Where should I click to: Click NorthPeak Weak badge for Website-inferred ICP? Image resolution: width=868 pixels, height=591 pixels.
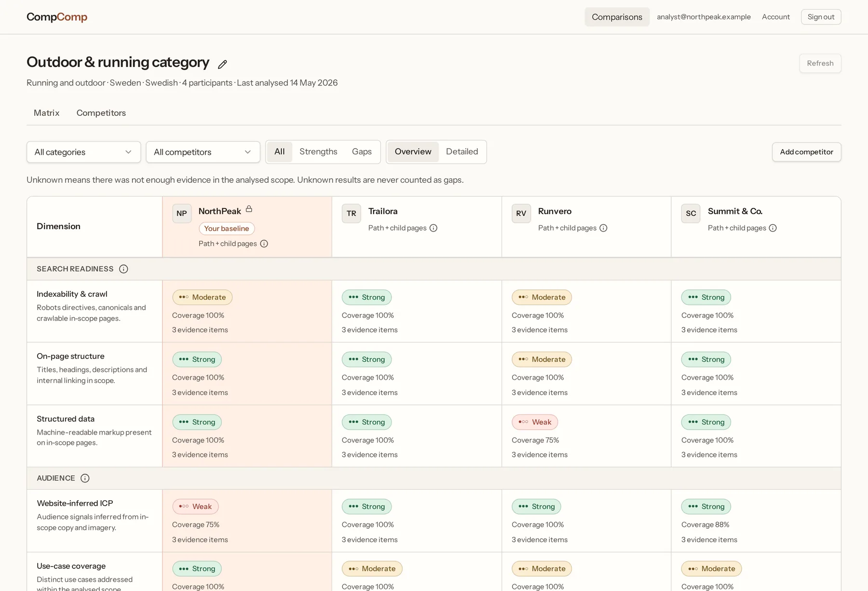195,507
